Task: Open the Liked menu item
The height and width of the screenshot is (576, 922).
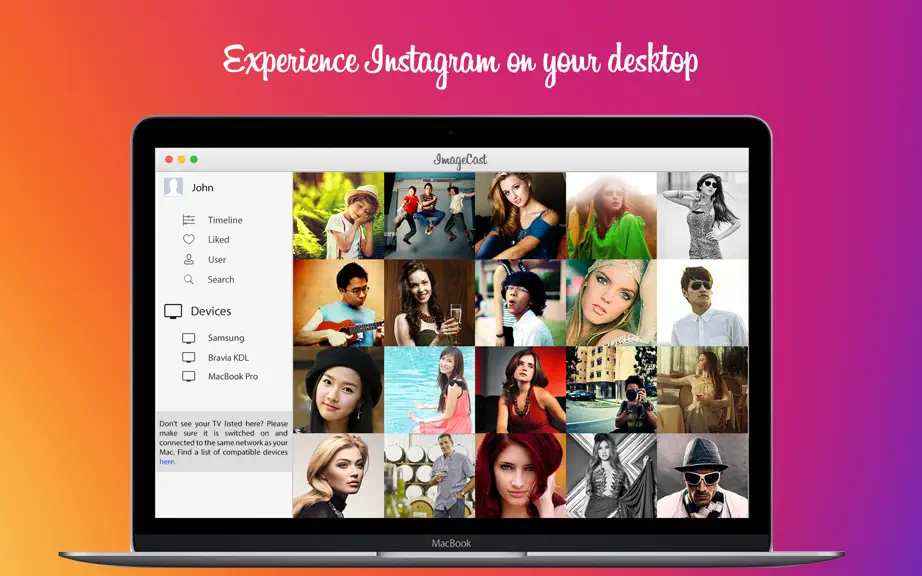Action: coord(218,239)
